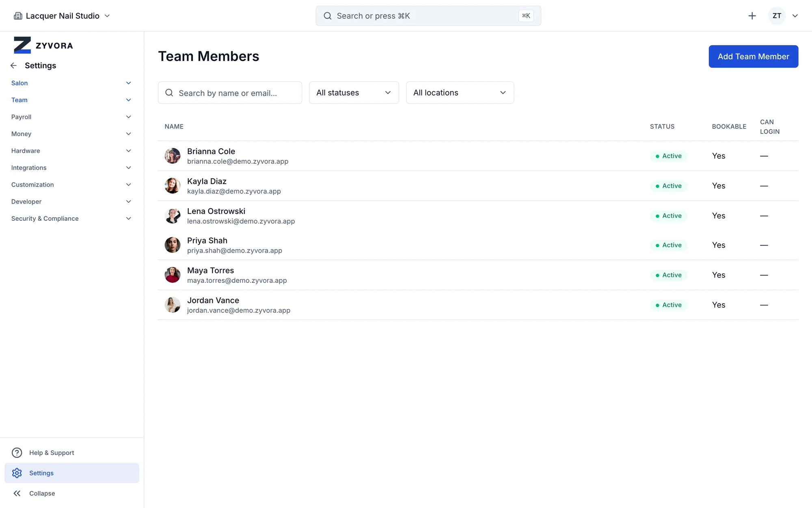
Task: Click the BOOKABLE column header
Action: [729, 127]
